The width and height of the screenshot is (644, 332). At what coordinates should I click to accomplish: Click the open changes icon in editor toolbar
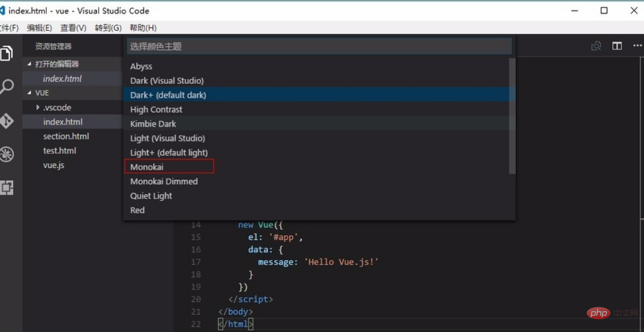pos(596,46)
